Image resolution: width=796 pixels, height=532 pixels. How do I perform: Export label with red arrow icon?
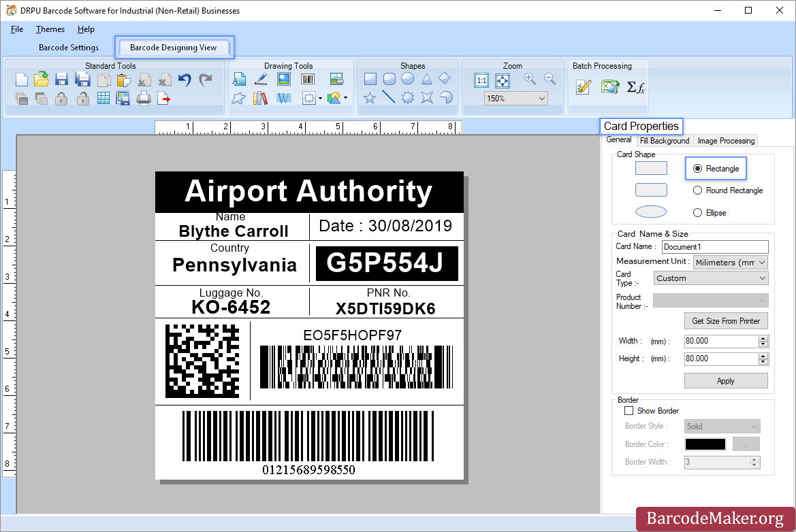(x=164, y=99)
